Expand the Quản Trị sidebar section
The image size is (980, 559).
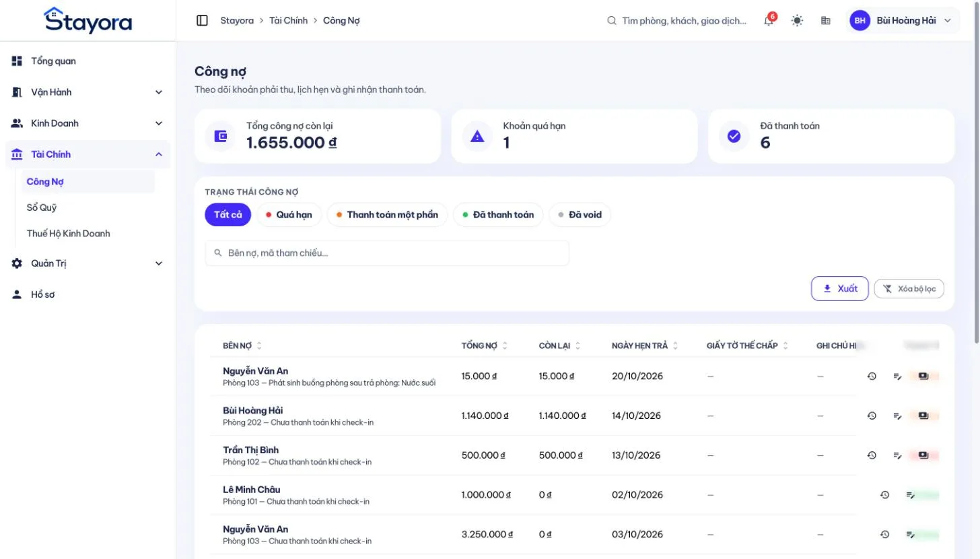tap(87, 263)
